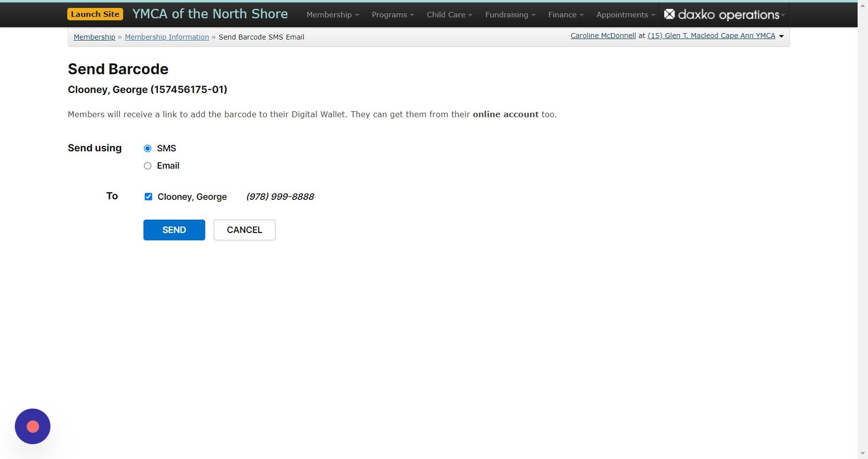
Task: Click the daxko operations logo
Action: tap(722, 14)
